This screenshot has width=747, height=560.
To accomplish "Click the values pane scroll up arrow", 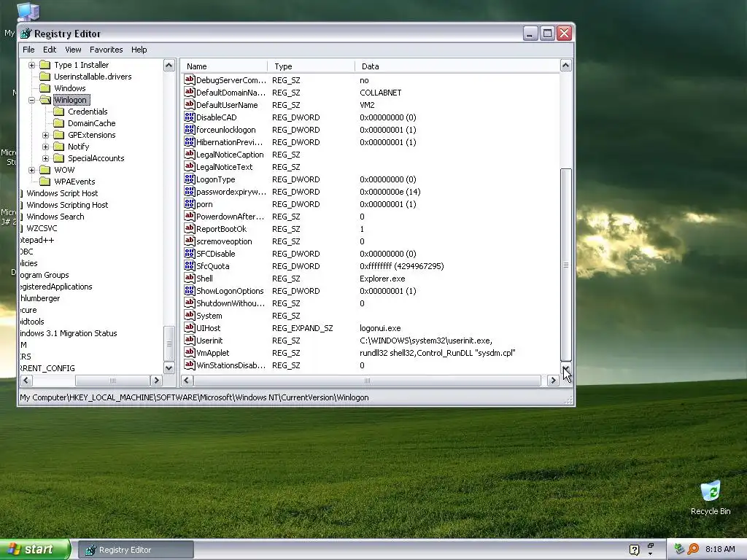I will click(x=565, y=65).
